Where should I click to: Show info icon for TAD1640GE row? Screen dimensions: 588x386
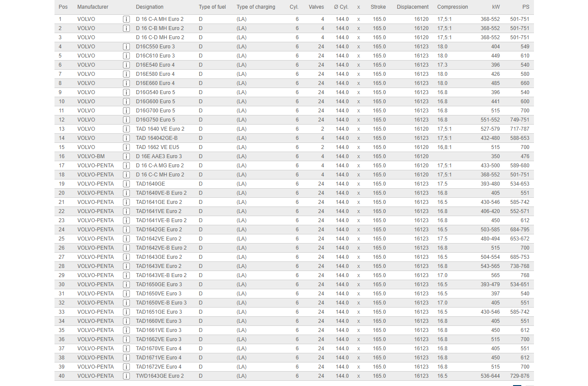pyautogui.click(x=126, y=184)
